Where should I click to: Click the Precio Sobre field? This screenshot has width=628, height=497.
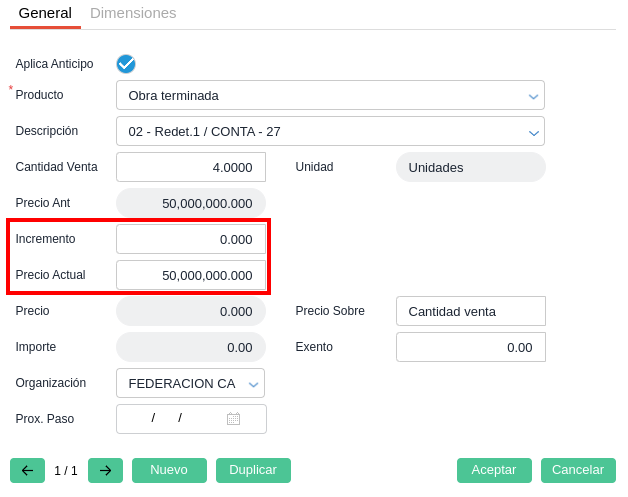(470, 311)
